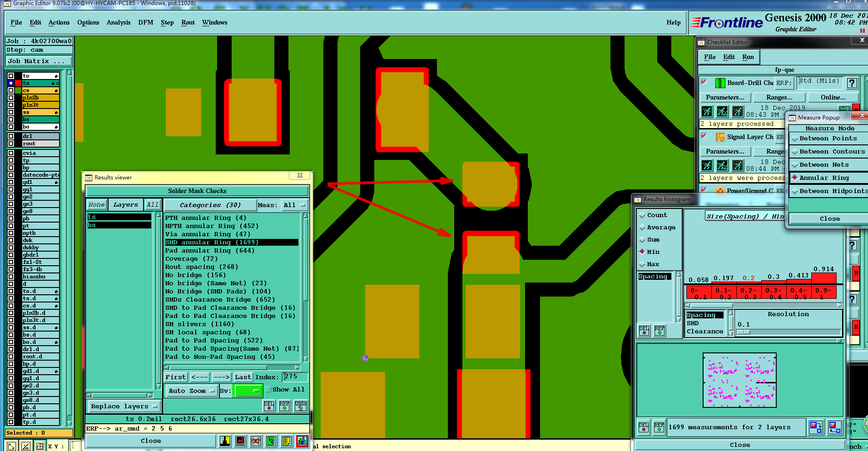
Task: Open the Rout menu
Action: click(188, 23)
